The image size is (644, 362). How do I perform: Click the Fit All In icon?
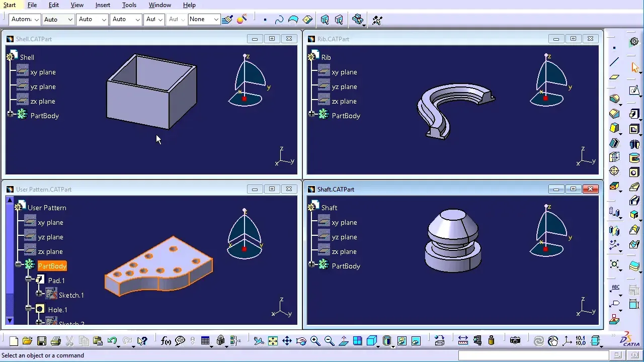(273, 341)
